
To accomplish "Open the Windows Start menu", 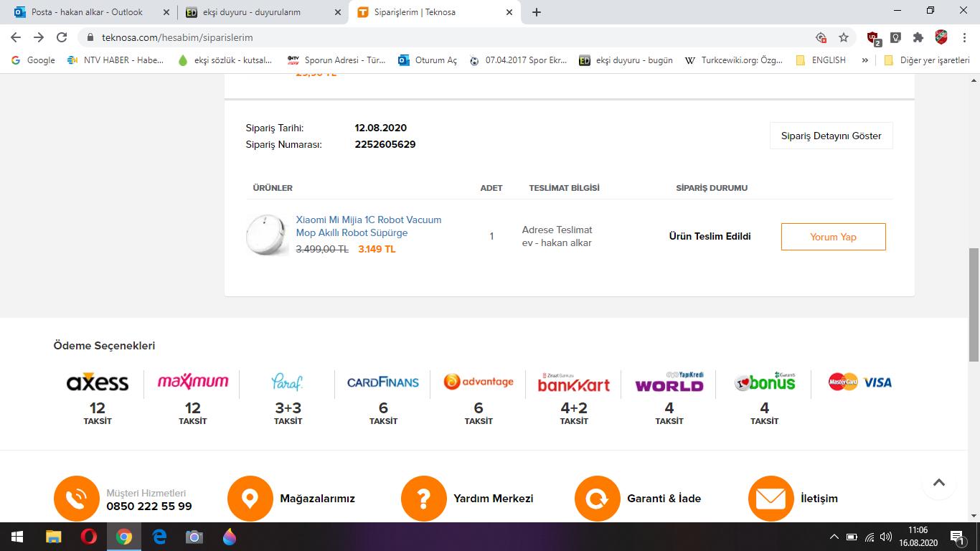I will [17, 537].
